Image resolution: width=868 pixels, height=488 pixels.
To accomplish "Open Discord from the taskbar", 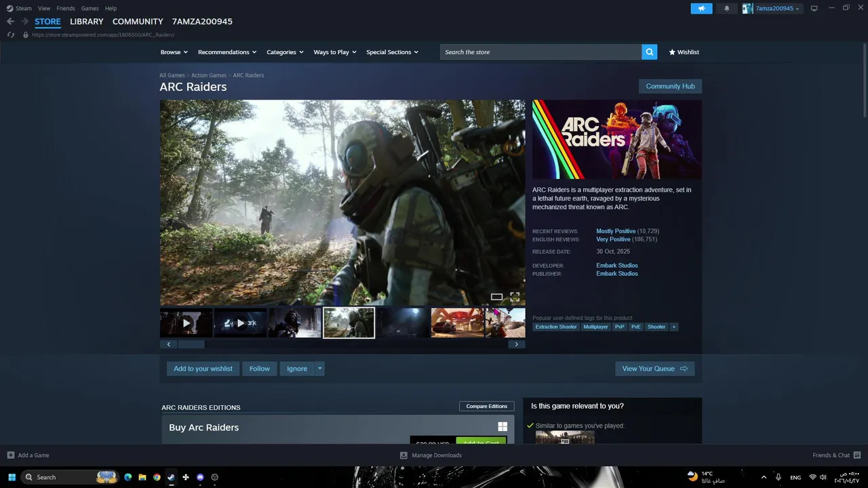I will [200, 477].
